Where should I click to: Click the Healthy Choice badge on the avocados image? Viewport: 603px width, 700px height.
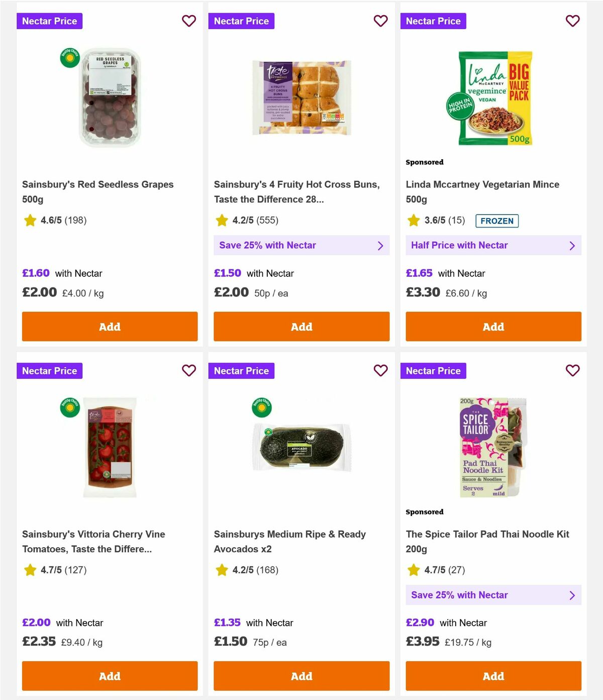click(x=261, y=408)
